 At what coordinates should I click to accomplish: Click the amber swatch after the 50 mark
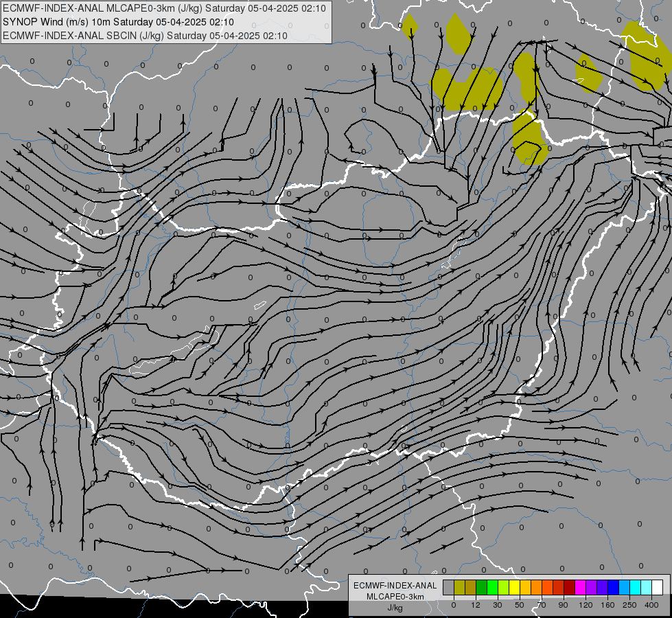click(x=525, y=587)
